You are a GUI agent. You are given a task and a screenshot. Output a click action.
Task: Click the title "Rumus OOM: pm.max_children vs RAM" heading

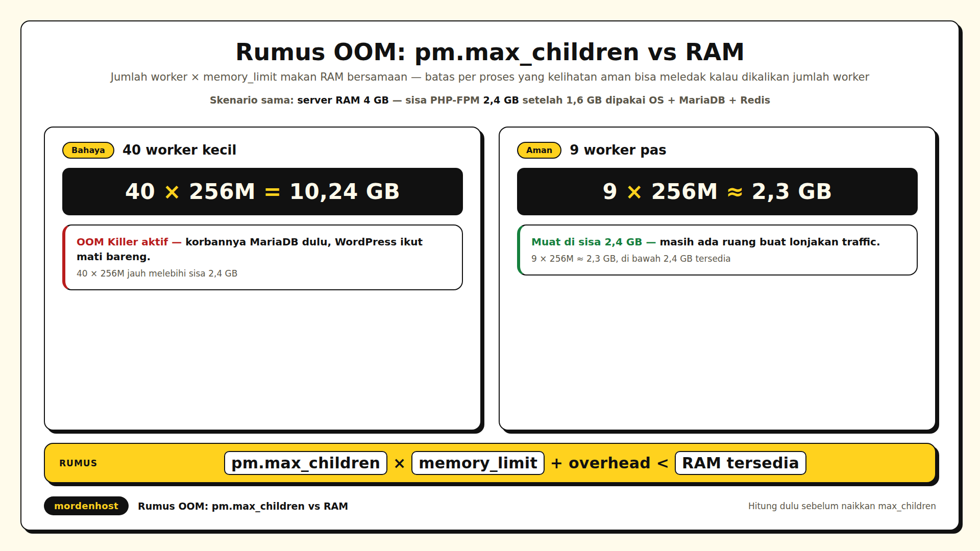490,52
